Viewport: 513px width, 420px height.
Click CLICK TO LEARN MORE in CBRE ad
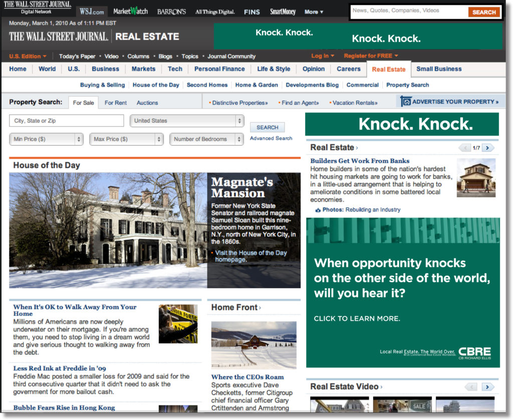coord(357,319)
